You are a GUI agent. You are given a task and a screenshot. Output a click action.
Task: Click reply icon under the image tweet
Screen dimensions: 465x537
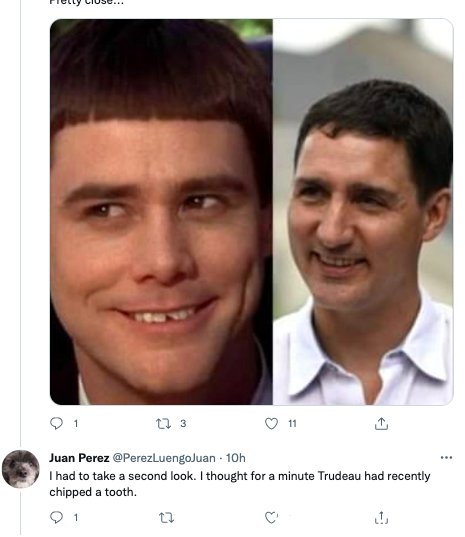pos(56,424)
